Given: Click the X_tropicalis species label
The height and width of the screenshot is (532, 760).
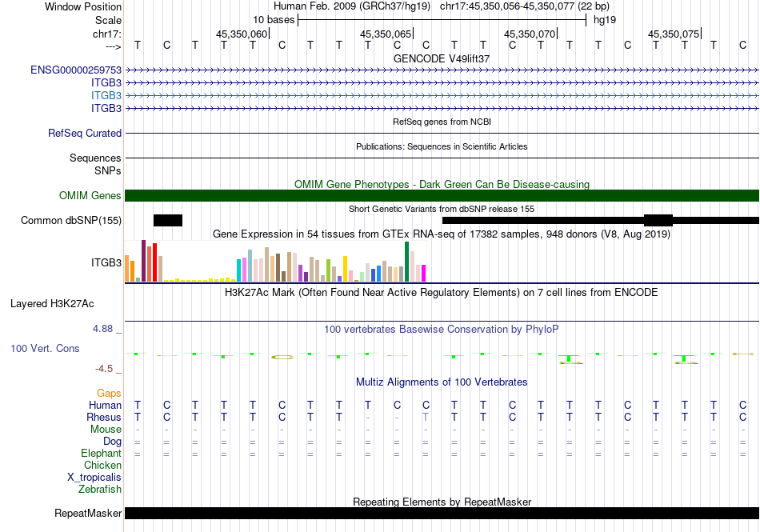Looking at the screenshot, I should (94, 478).
